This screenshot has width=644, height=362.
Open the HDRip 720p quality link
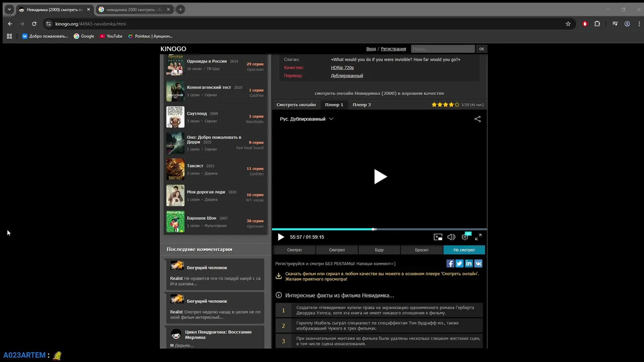tap(342, 67)
